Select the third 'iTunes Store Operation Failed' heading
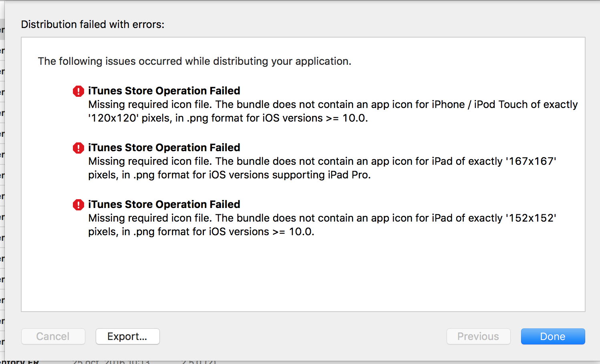Screen dimensions: 600x364 pos(164,204)
